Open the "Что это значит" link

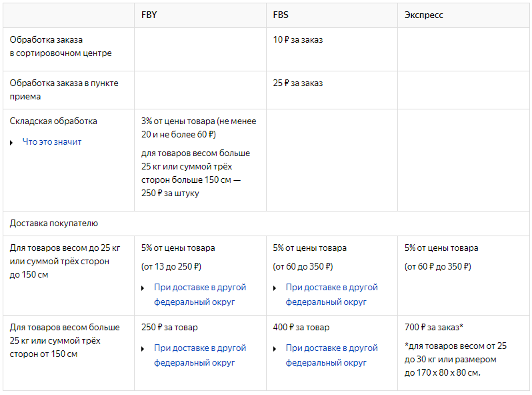pyautogui.click(x=52, y=142)
